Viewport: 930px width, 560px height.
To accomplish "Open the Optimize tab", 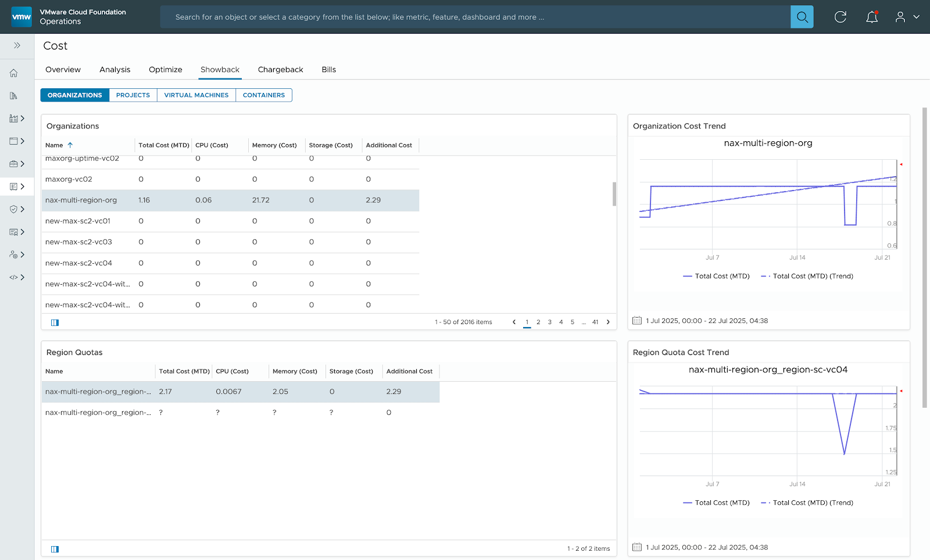I will click(166, 69).
